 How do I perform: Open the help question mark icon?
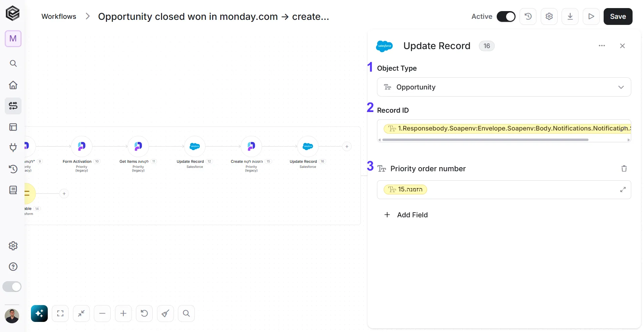click(13, 267)
